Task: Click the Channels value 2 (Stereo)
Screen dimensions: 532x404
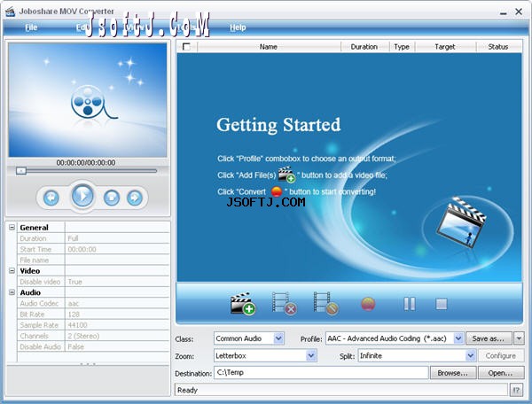Action: click(117, 336)
